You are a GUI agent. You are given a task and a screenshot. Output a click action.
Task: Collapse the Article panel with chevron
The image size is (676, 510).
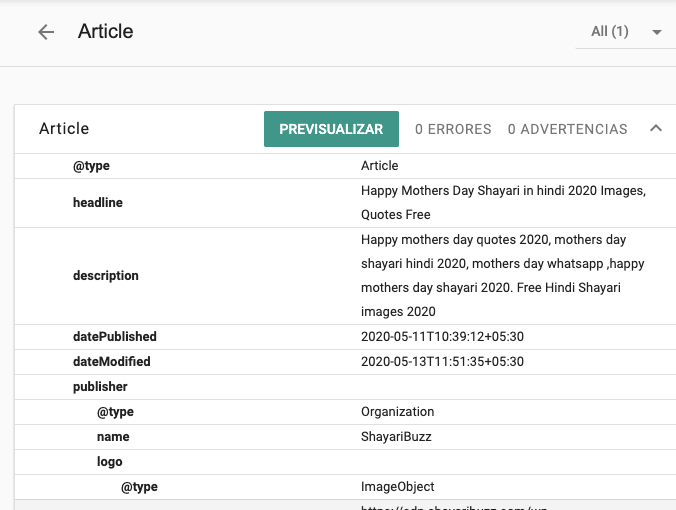656,128
